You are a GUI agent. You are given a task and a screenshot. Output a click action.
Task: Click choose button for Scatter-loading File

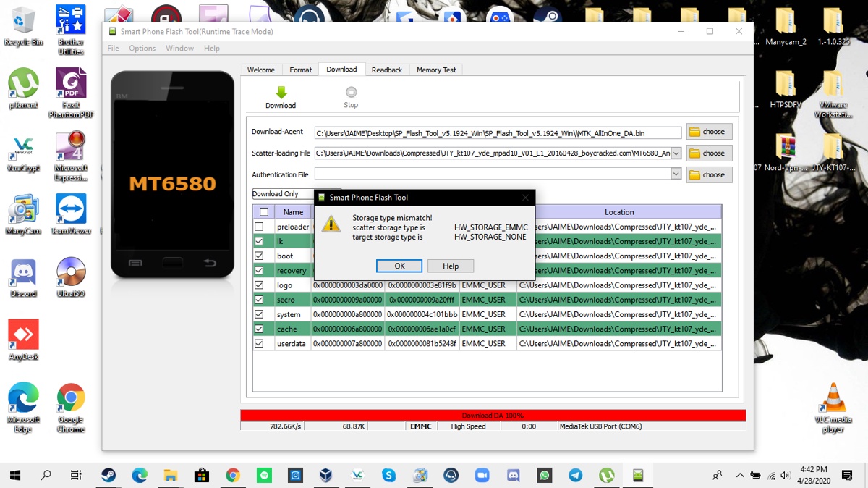pos(709,153)
